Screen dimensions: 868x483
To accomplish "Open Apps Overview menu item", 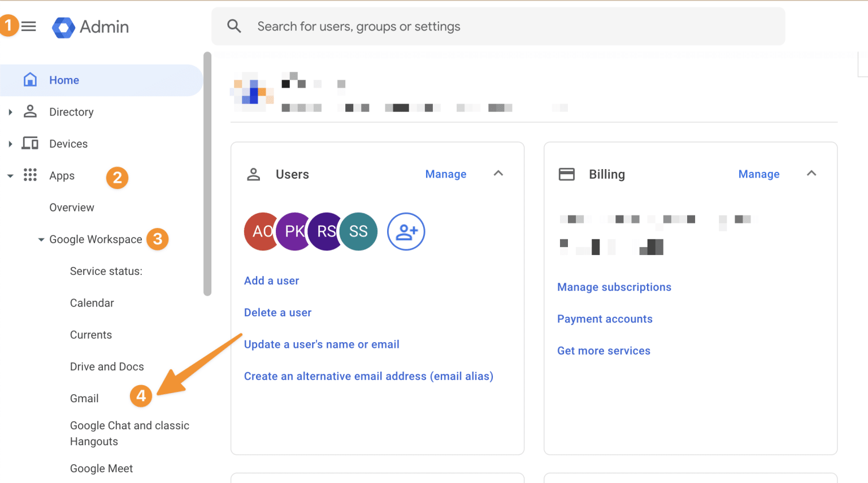I will click(x=72, y=208).
